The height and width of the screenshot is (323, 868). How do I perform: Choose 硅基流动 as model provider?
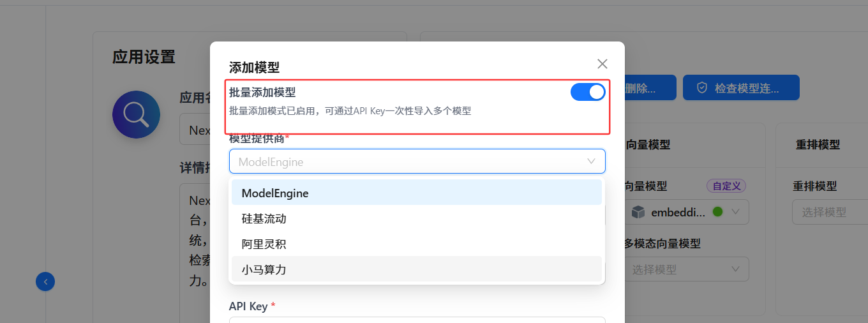click(x=417, y=218)
